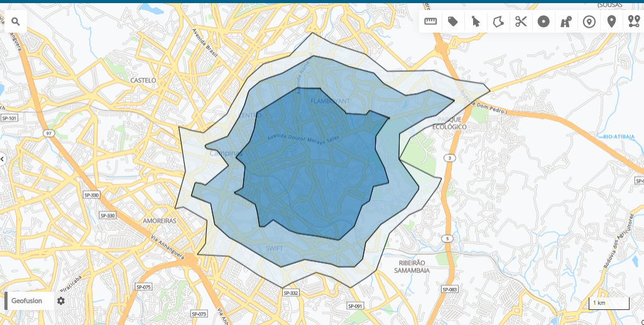Click the Geofusion layer button
Screen dimensions: 644x325
(x=27, y=301)
